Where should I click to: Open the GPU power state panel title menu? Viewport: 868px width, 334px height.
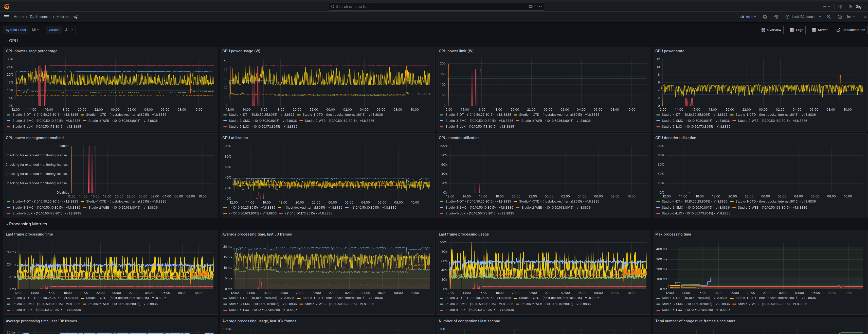tap(670, 51)
